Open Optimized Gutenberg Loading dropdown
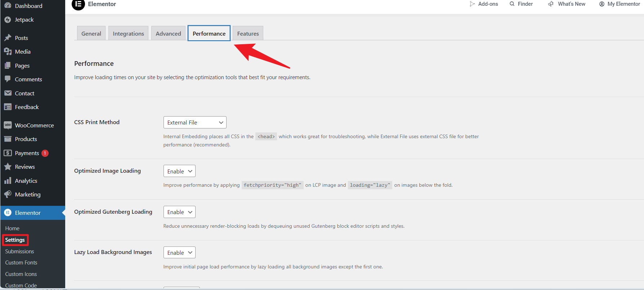The image size is (644, 290). pyautogui.click(x=179, y=212)
